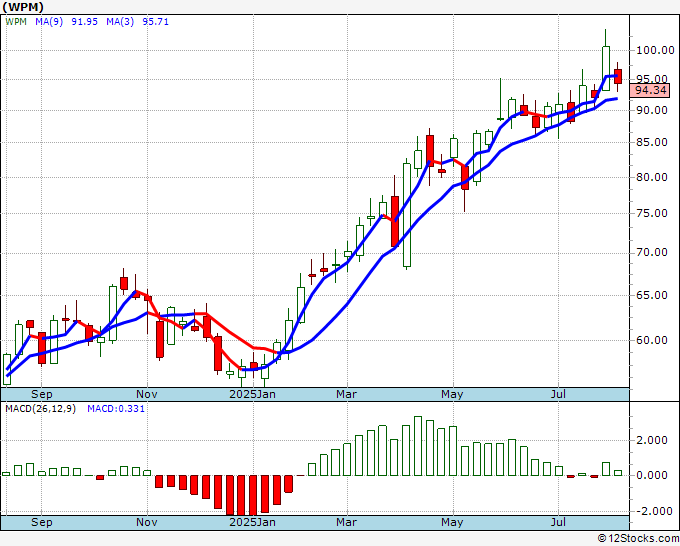Click the 91.95 moving average value
This screenshot has height=546, width=680.
pyautogui.click(x=84, y=22)
